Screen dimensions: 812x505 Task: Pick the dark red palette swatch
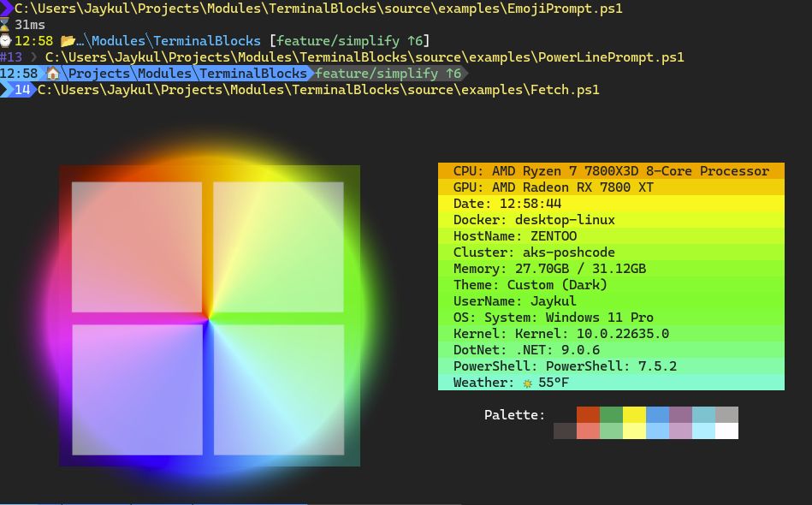(x=588, y=415)
